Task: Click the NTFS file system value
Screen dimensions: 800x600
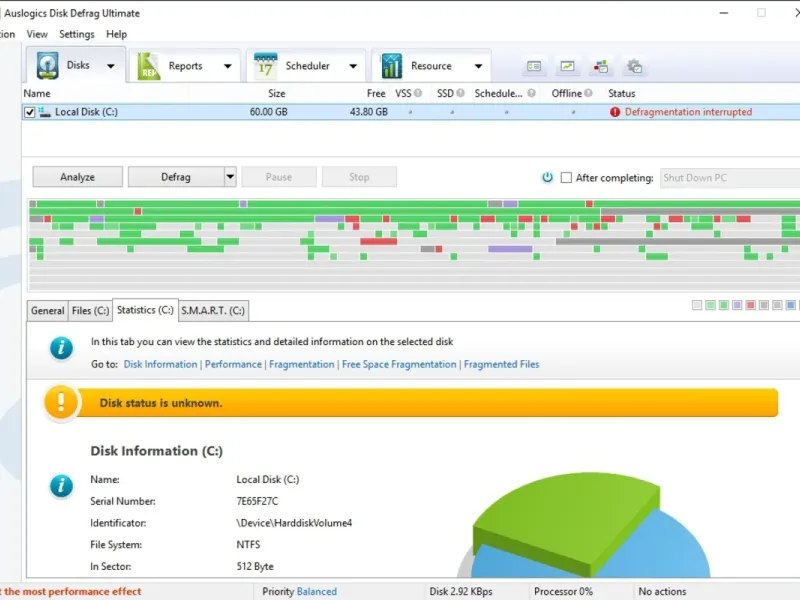Action: point(248,544)
